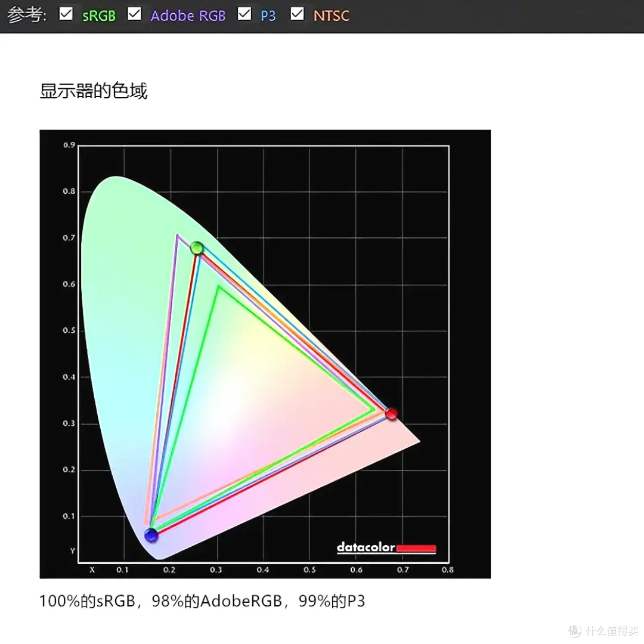Select the blue primary marker on chart
The image size is (644, 644).
pos(151,535)
